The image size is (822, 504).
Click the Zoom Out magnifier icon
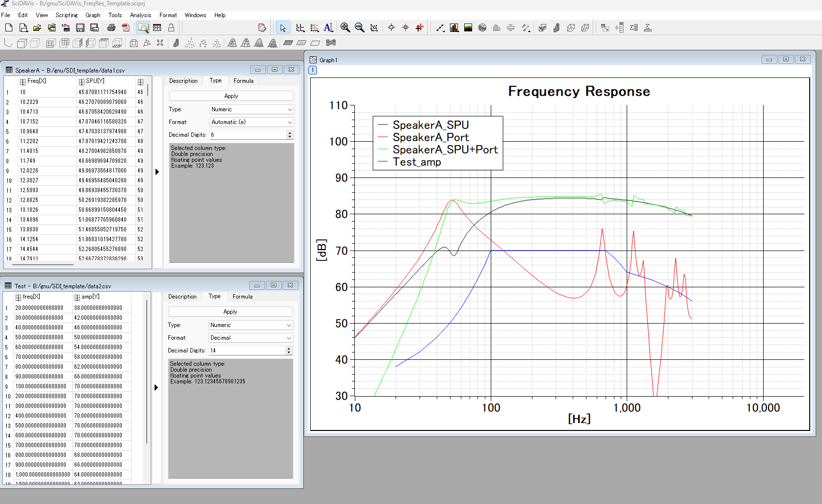(x=360, y=28)
